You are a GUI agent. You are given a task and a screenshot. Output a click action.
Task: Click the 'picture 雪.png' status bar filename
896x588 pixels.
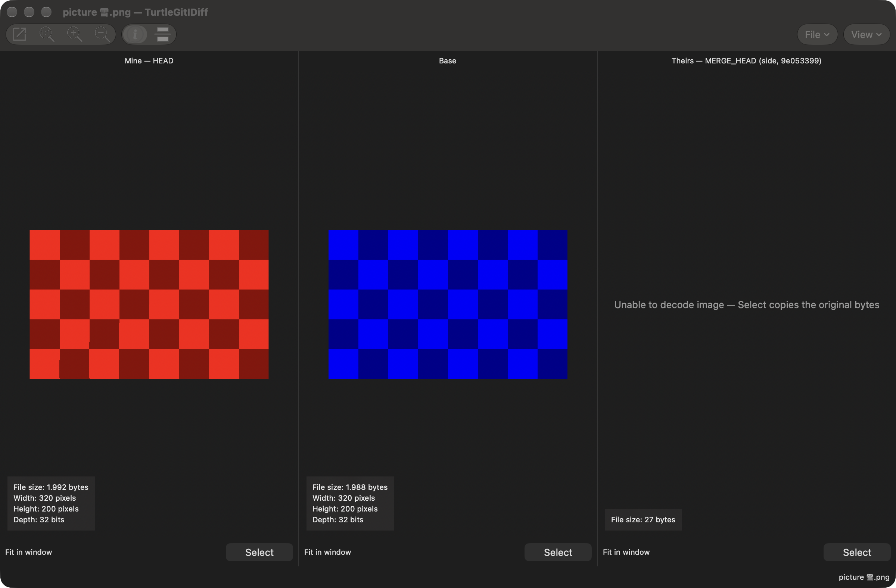point(864,577)
